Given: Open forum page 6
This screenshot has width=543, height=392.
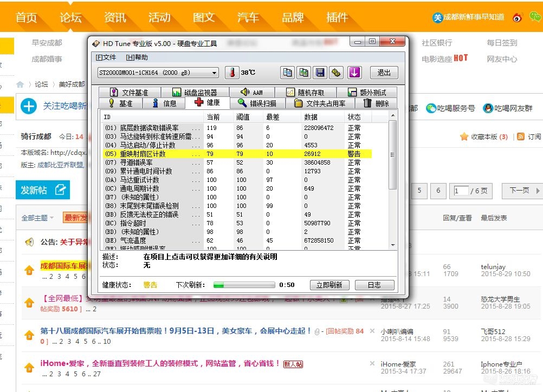Looking at the screenshot, I should [x=438, y=191].
